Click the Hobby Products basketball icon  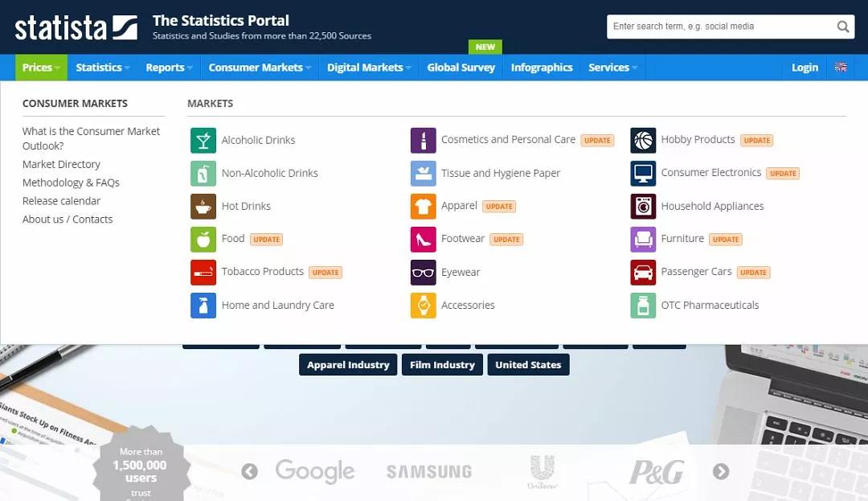tap(643, 140)
